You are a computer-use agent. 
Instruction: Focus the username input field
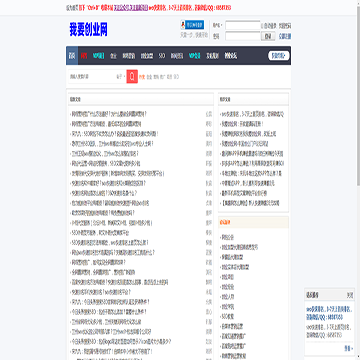pyautogui.click(x=243, y=25)
